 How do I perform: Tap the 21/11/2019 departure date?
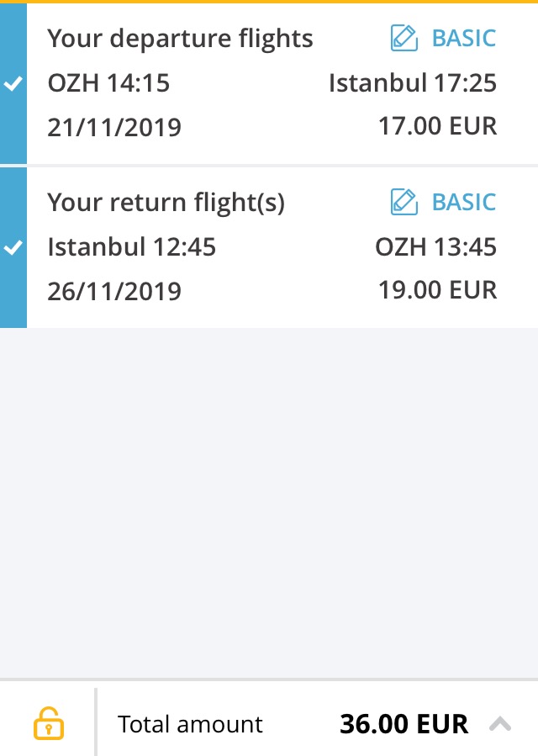pos(114,127)
